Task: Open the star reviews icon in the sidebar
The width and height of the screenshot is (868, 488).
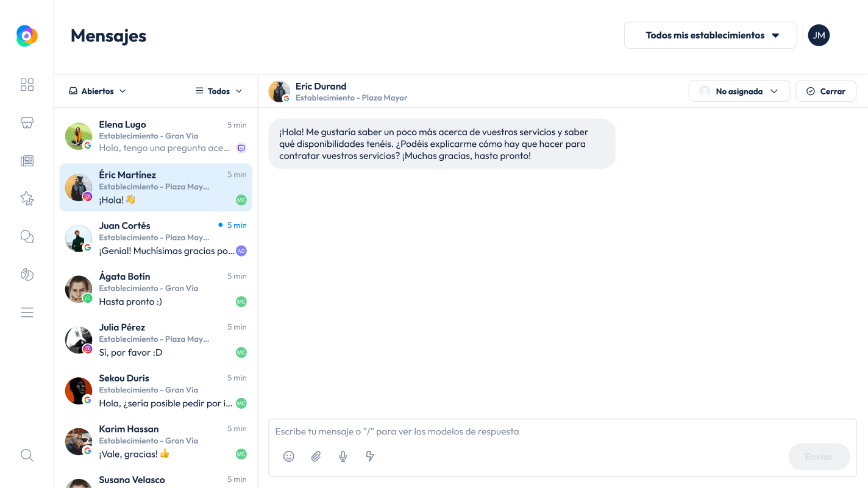Action: pos(27,199)
